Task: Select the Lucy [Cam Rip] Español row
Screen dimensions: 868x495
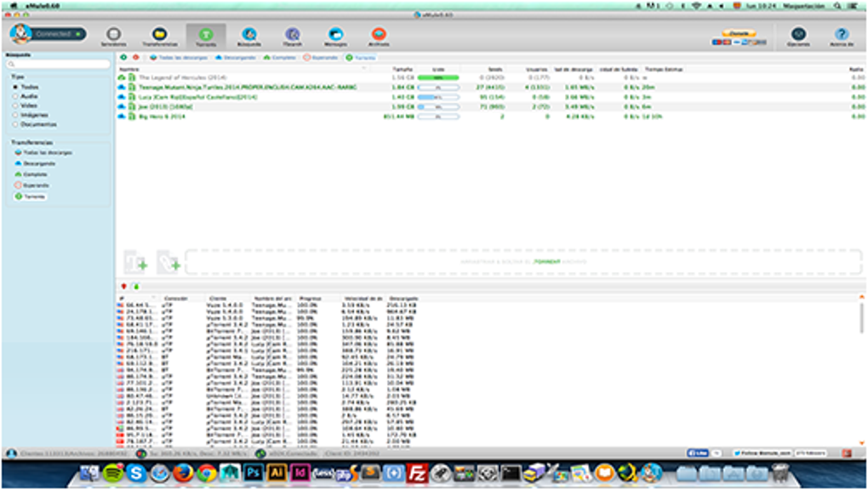Action: coord(490,97)
